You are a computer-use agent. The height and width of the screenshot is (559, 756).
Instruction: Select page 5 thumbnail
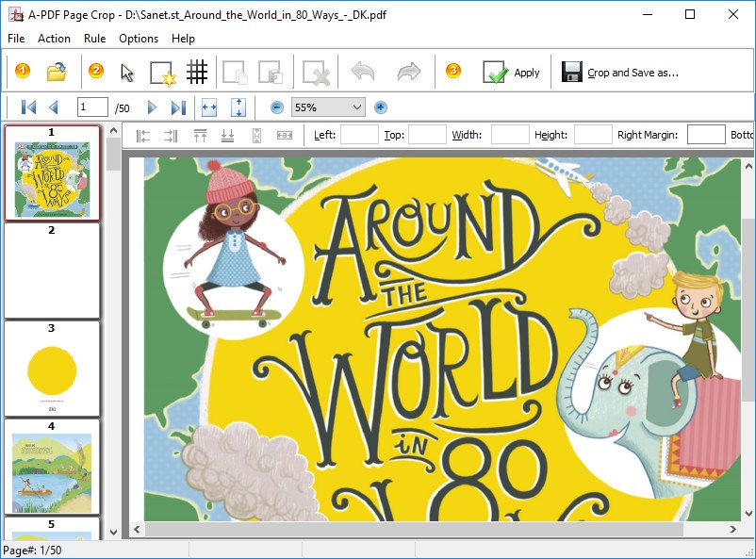coord(52,529)
